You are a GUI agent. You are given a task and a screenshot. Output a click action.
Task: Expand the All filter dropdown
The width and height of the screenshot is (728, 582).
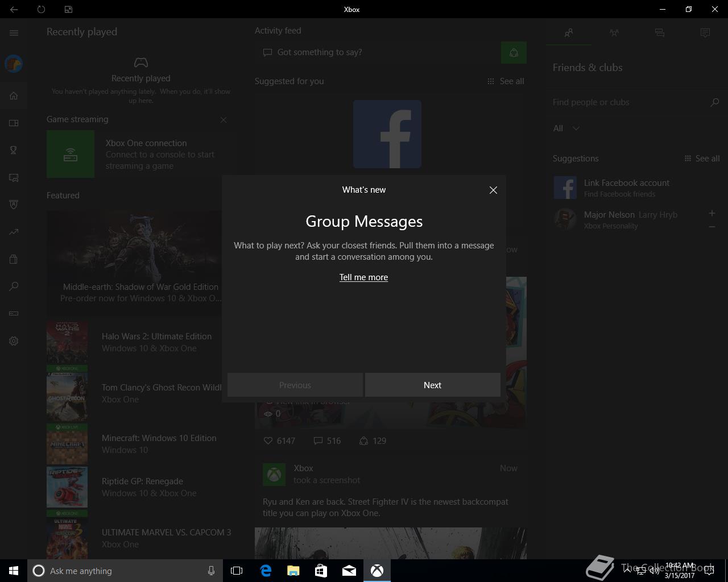tap(566, 128)
